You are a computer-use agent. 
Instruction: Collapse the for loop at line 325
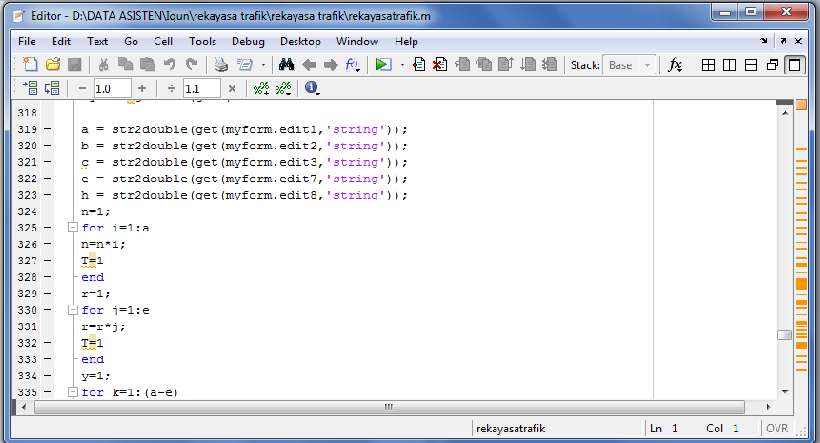pos(70,228)
